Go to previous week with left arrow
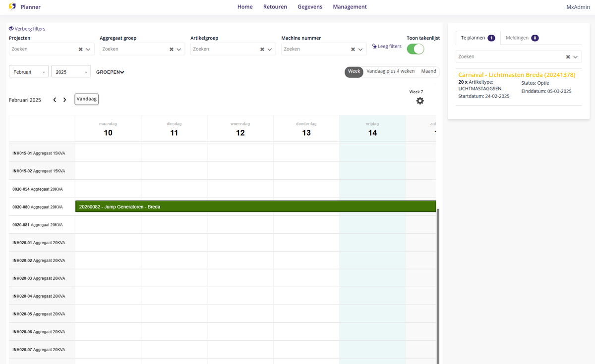The height and width of the screenshot is (364, 595). point(55,100)
